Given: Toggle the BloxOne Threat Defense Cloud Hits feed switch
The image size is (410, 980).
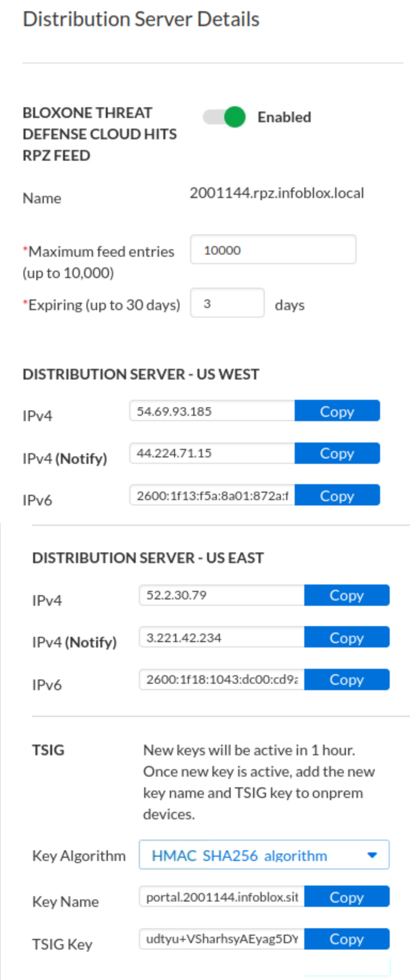Looking at the screenshot, I should click(x=224, y=117).
